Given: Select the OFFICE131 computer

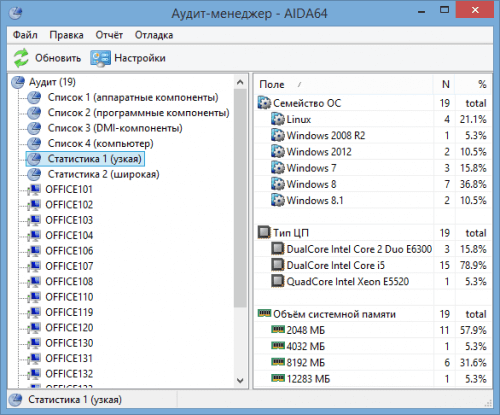Looking at the screenshot, I should pyautogui.click(x=69, y=358).
